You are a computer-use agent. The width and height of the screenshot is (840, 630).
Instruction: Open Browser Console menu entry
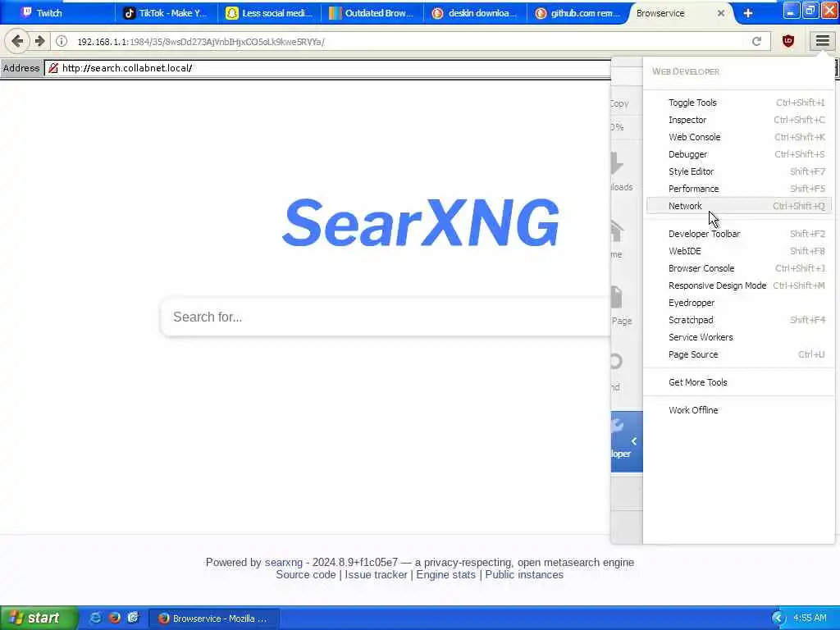tap(739, 268)
